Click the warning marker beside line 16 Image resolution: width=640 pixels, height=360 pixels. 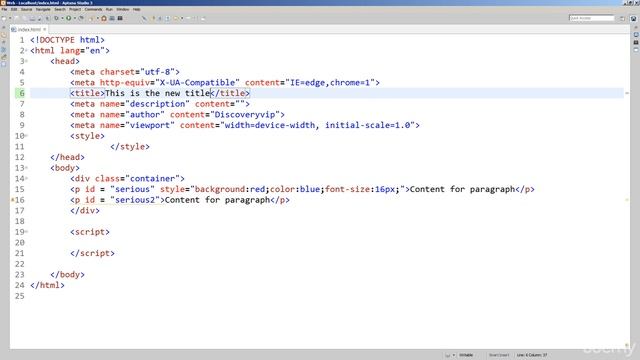click(12, 200)
